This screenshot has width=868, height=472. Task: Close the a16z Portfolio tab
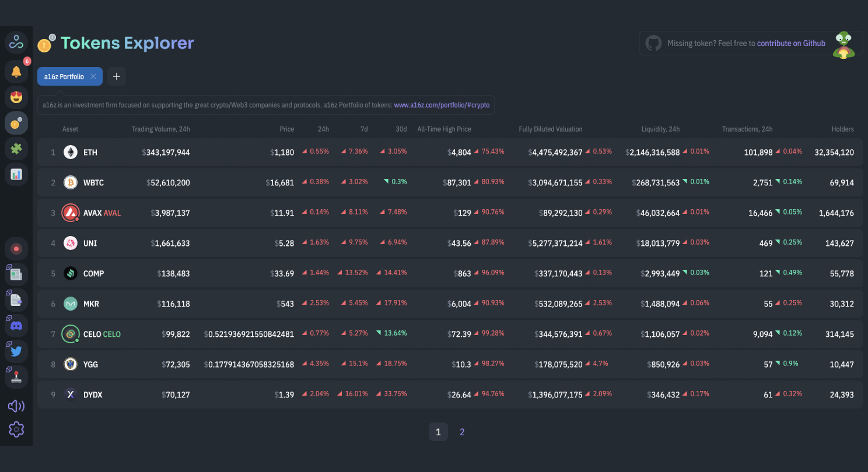click(93, 76)
